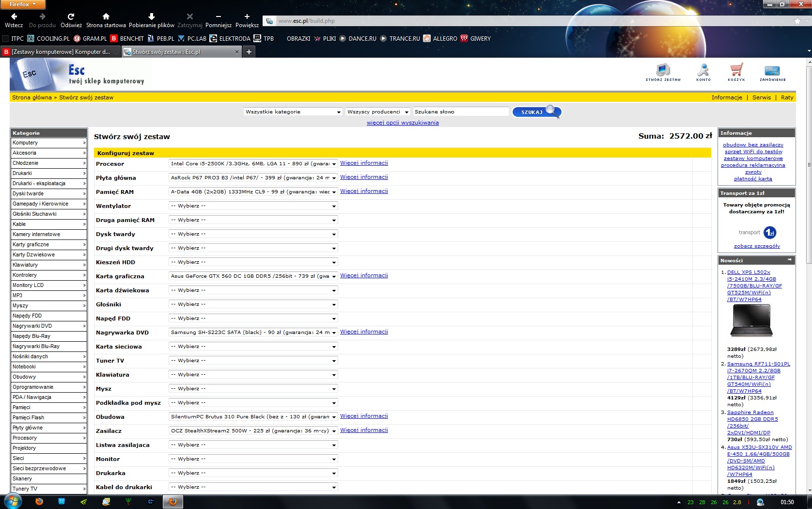812x509 pixels.
Task: Click the Strona główna breadcrumb link
Action: [x=32, y=97]
